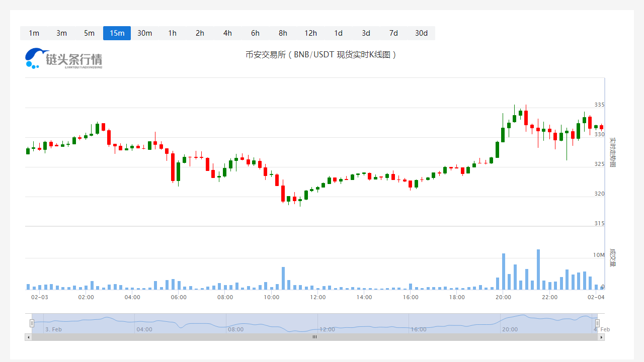This screenshot has width=644, height=362.
Task: Show the 1d candle chart
Action: pos(338,33)
